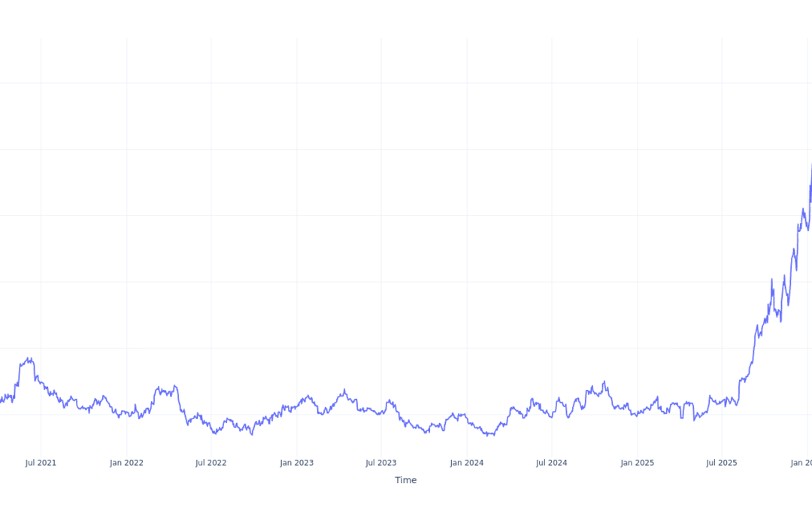Viewport: 812px width, 508px height.
Task: Select the 'Jan 2022' x-axis label
Action: [x=126, y=463]
